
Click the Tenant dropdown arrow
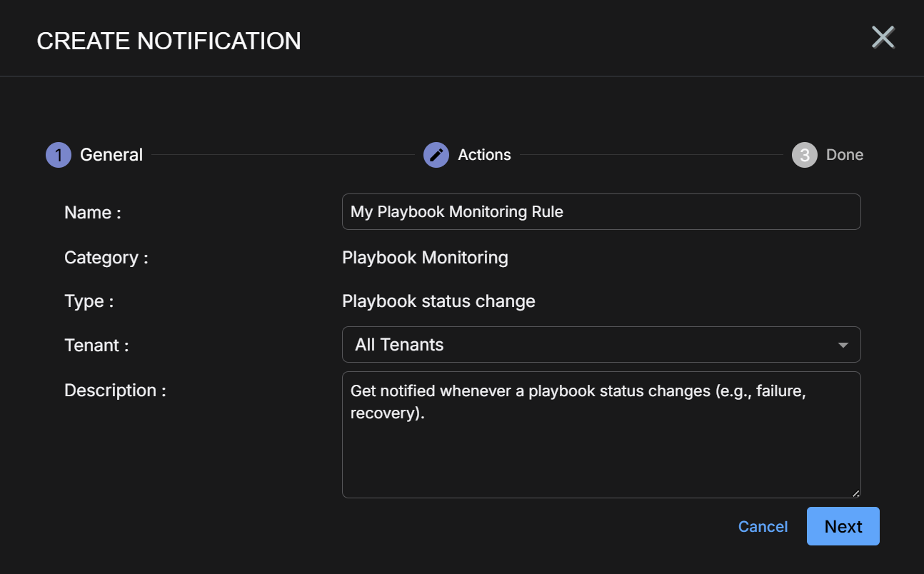pyautogui.click(x=843, y=346)
